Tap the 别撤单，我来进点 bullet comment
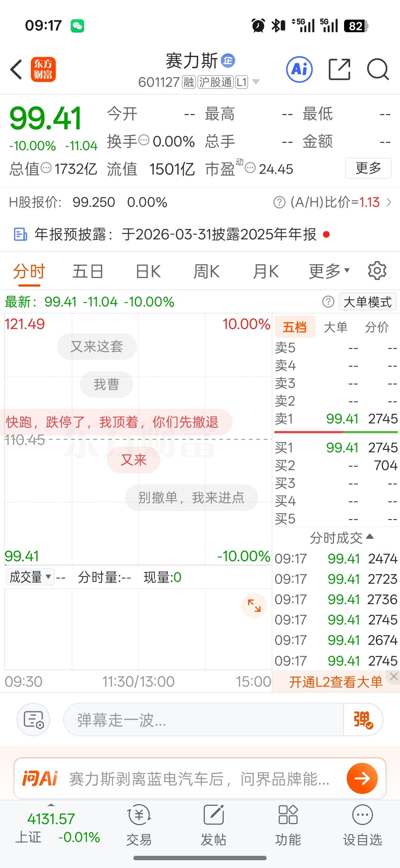Image resolution: width=400 pixels, height=868 pixels. point(191,498)
